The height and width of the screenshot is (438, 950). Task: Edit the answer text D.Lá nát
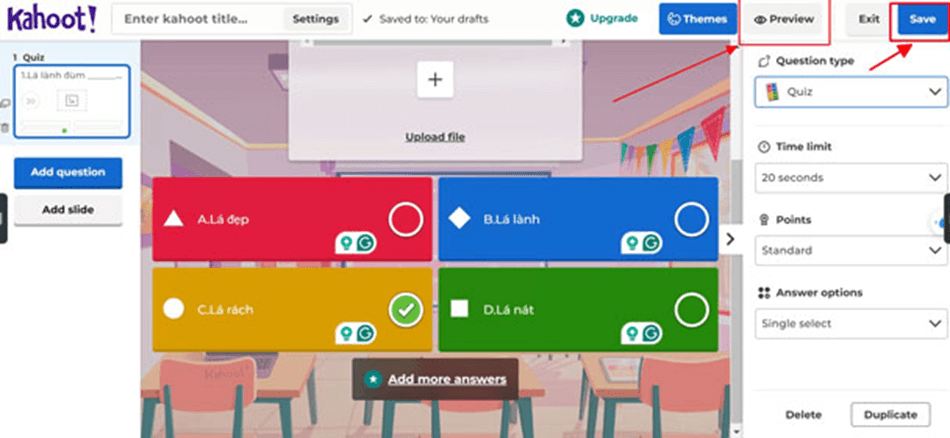[x=509, y=310]
